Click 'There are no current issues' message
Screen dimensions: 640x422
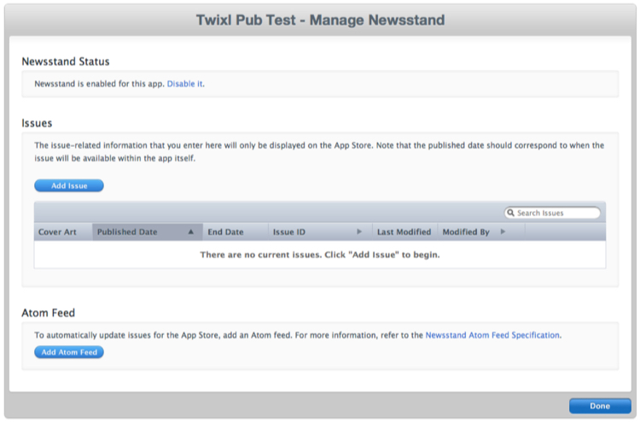[x=320, y=255]
